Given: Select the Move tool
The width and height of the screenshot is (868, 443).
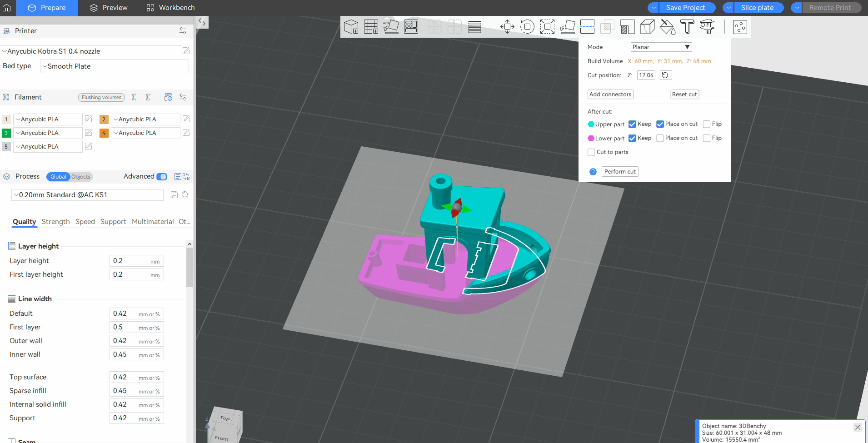Looking at the screenshot, I should (x=507, y=27).
